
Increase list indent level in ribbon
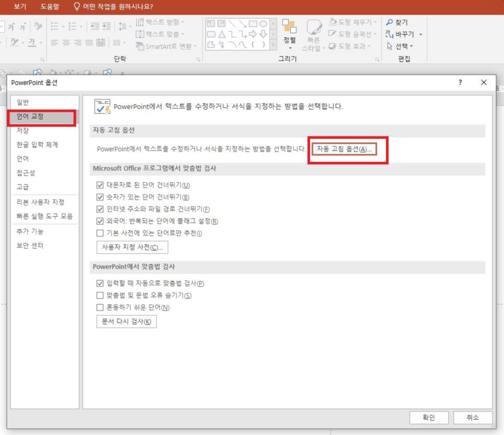(106, 26)
